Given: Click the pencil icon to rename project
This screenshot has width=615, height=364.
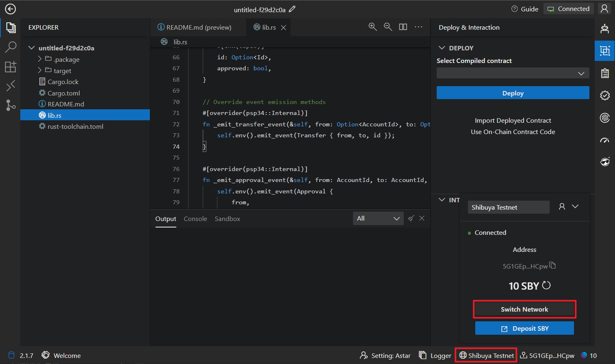Looking at the screenshot, I should 292,9.
